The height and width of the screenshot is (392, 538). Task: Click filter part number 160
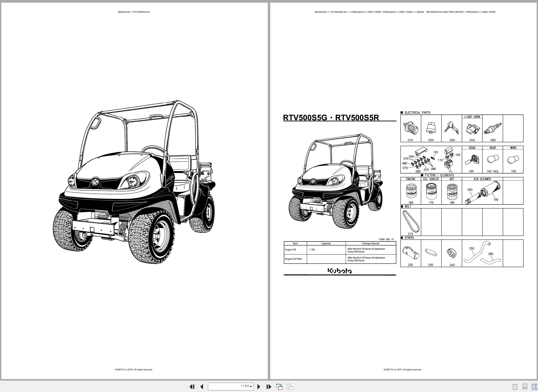point(411,203)
